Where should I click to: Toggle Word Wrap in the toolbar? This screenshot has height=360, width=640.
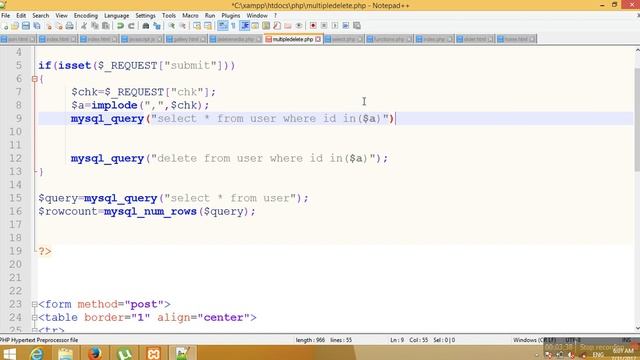pyautogui.click(x=222, y=26)
